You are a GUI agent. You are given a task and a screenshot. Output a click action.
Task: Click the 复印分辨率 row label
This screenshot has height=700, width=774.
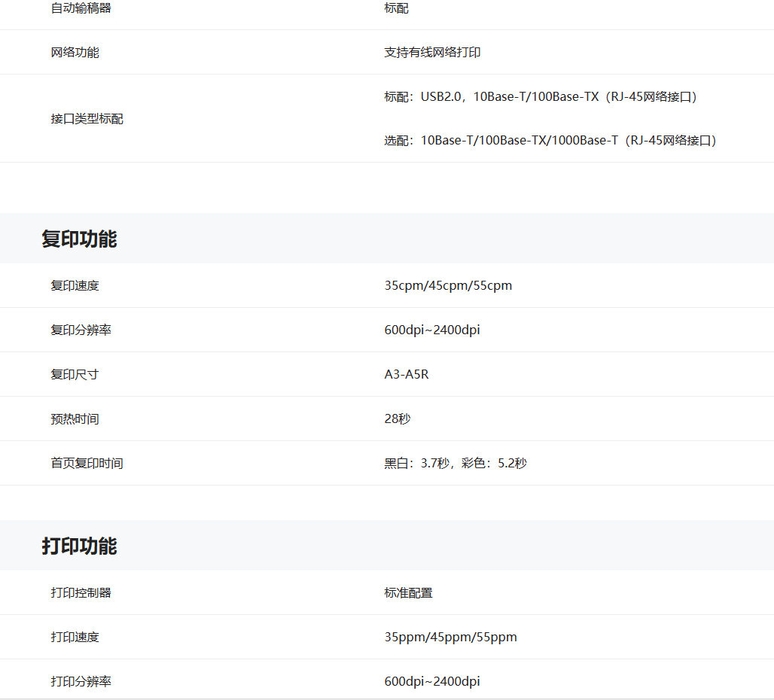81,330
